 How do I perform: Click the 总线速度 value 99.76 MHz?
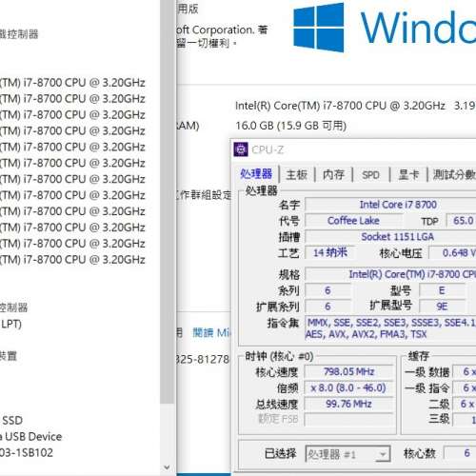pyautogui.click(x=348, y=404)
